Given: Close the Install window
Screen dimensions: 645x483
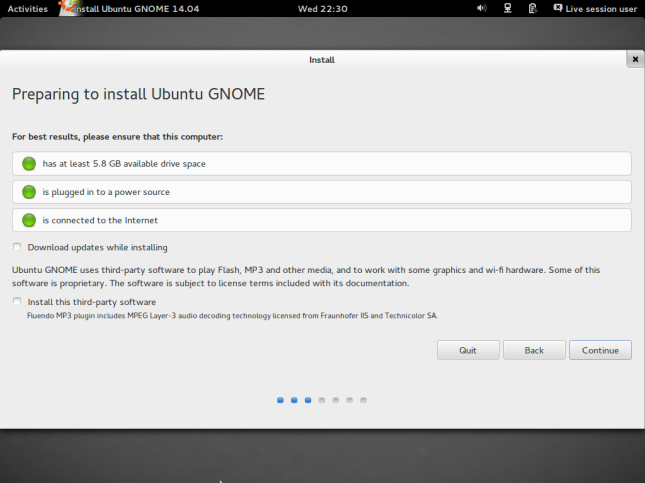Looking at the screenshot, I should click(635, 60).
